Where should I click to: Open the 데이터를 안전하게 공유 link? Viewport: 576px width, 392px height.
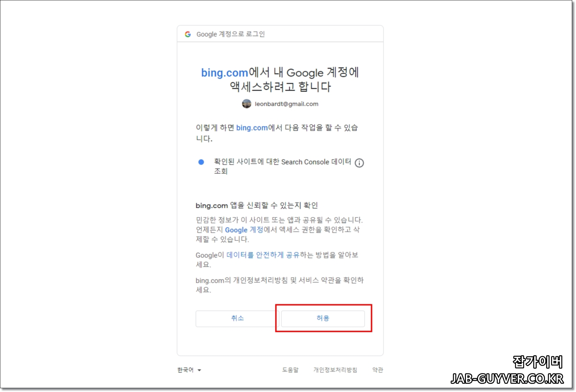(x=263, y=255)
